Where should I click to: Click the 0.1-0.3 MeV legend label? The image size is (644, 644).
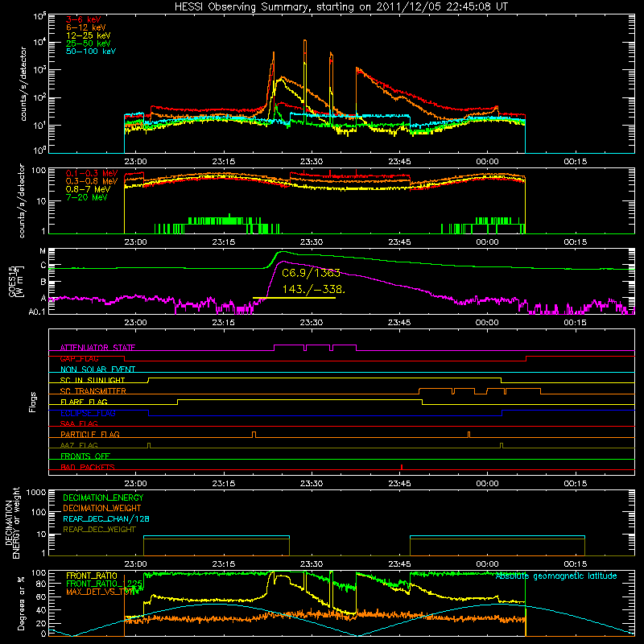92,173
